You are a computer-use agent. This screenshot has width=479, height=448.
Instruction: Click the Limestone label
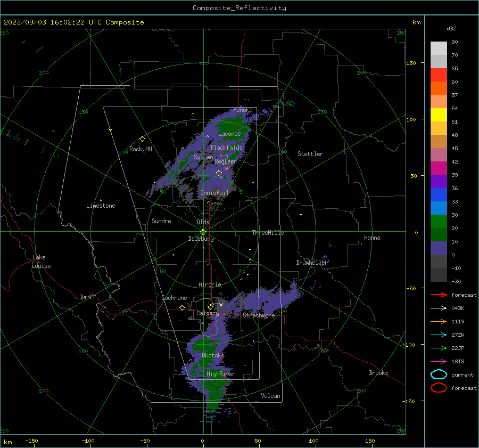pos(101,206)
